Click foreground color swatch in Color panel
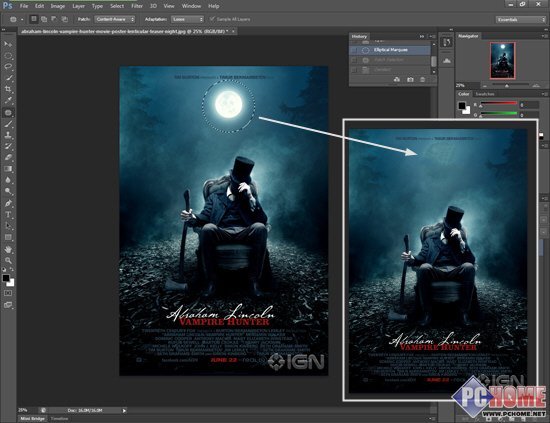The width and height of the screenshot is (550, 423). pyautogui.click(x=462, y=105)
